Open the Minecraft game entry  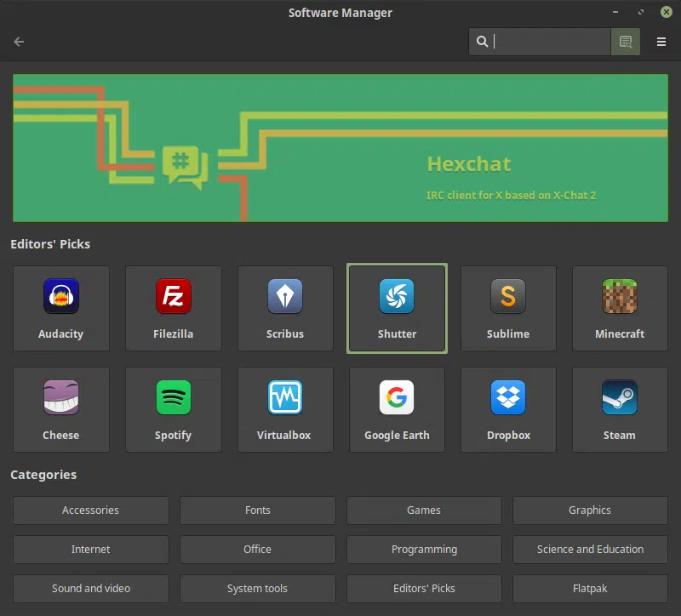(x=620, y=308)
